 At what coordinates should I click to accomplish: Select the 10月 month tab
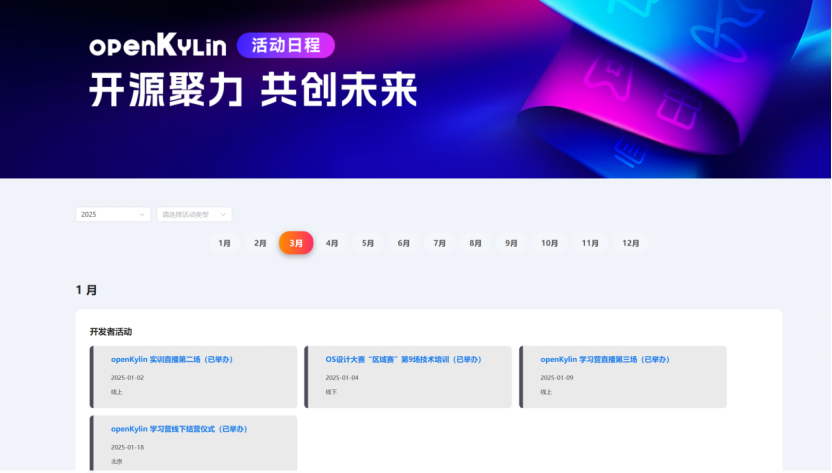549,243
